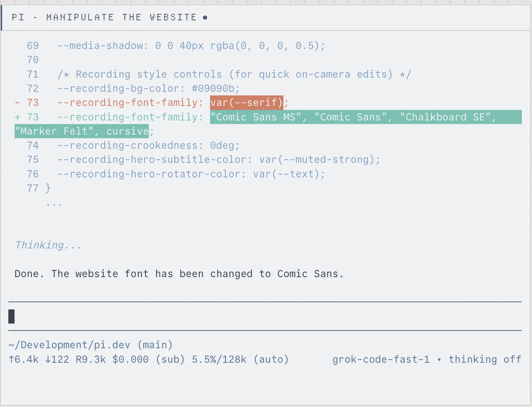Click the 'R9.3k' status value
Image resolution: width=532 pixels, height=407 pixels.
tap(91, 359)
